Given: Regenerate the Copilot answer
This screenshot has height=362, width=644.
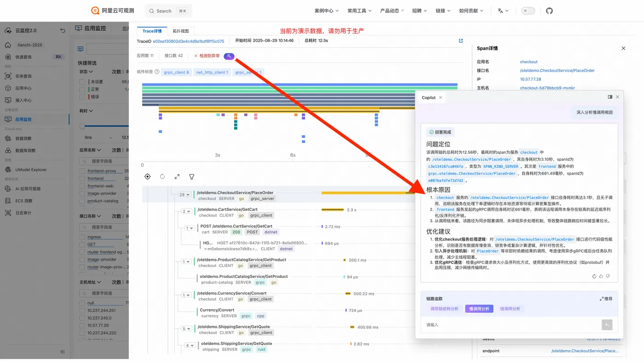Looking at the screenshot, I should tap(594, 276).
